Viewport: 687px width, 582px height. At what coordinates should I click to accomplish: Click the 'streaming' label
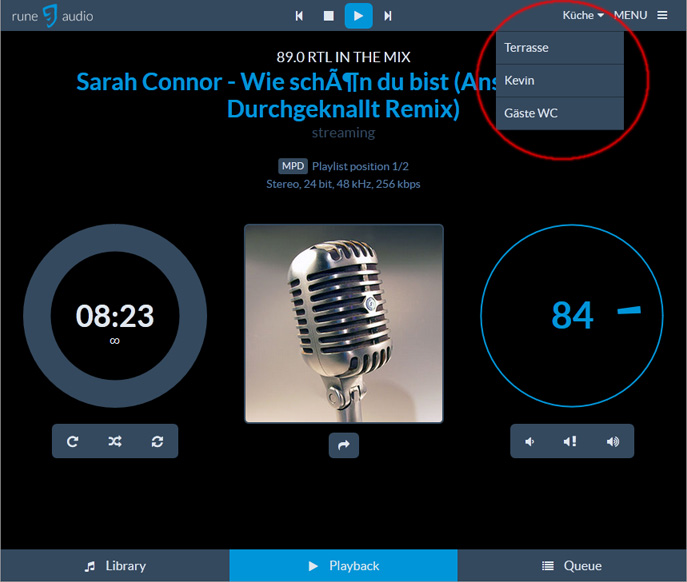coord(344,132)
